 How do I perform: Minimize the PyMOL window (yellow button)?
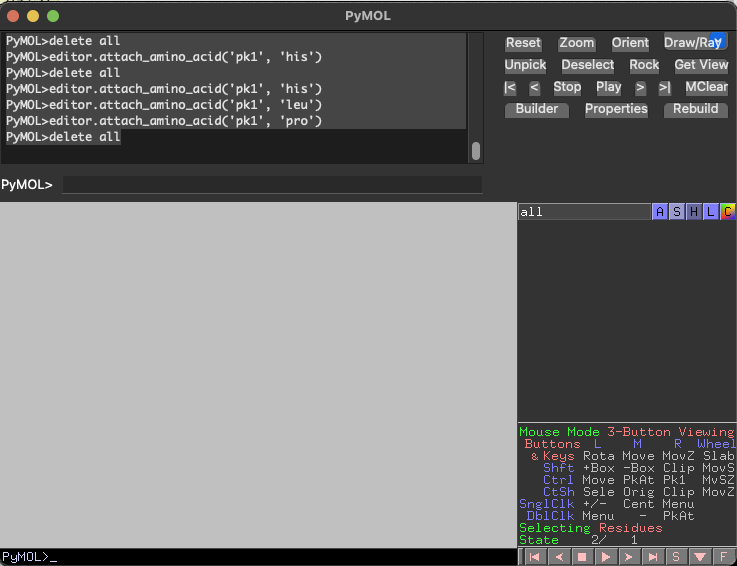click(33, 16)
